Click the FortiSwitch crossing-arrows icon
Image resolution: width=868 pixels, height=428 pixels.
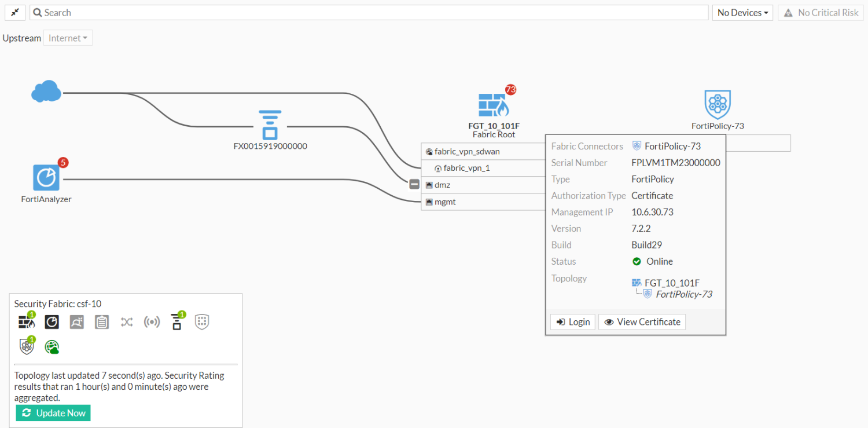[x=127, y=322]
